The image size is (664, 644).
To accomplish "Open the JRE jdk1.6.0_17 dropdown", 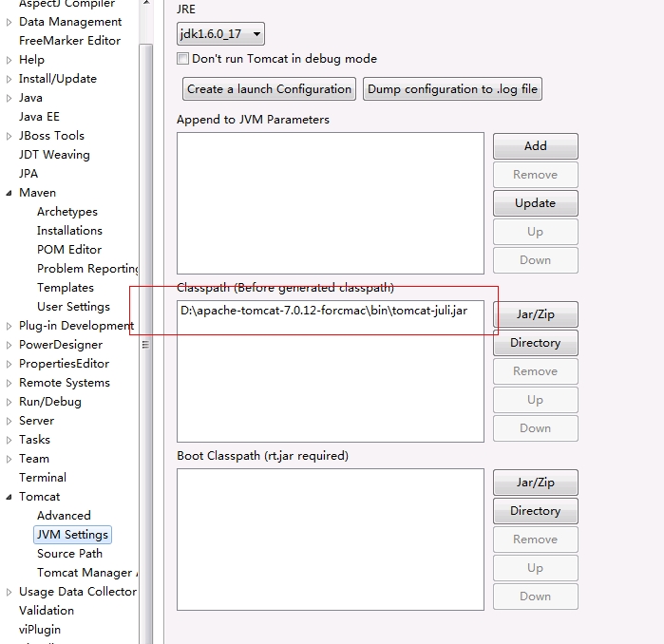I will [220, 34].
